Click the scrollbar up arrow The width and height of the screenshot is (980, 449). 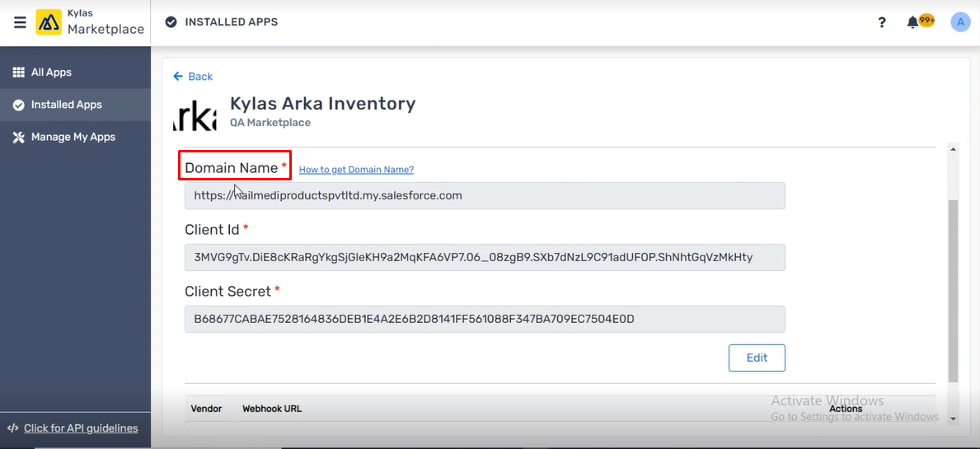click(953, 150)
